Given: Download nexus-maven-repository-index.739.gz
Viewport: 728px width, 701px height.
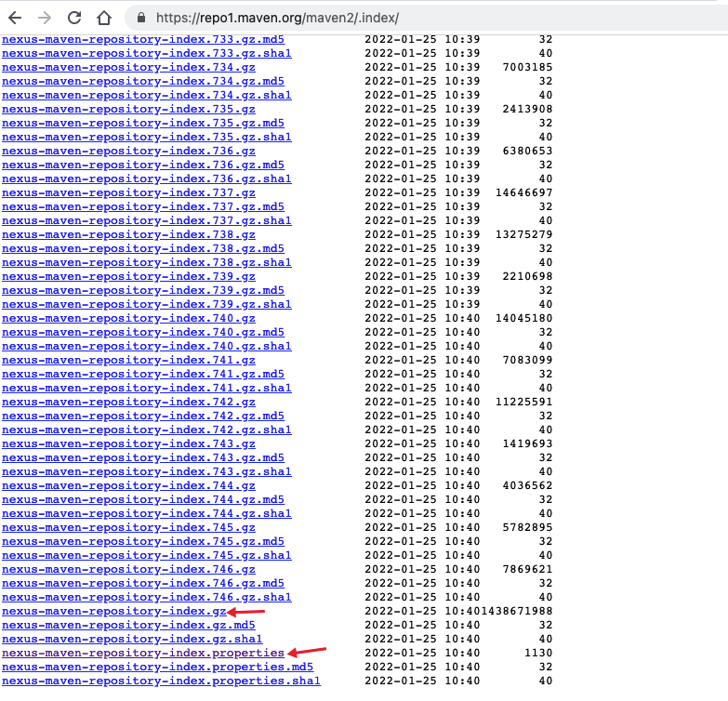Looking at the screenshot, I should [x=128, y=276].
